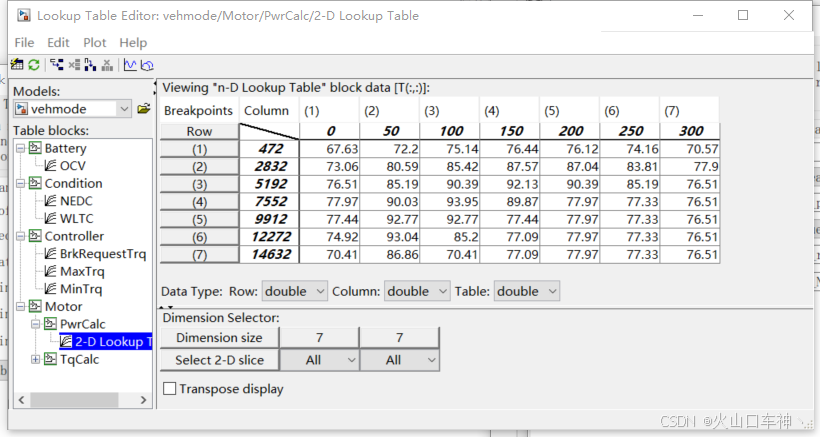820x437 pixels.
Task: Click the Battery subsystem block icon
Action: (x=35, y=148)
